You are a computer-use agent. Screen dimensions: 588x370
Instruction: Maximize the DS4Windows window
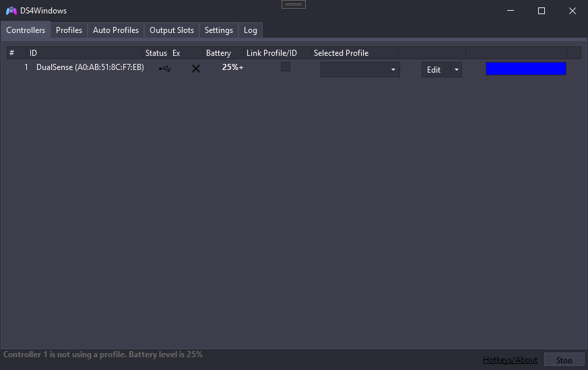(541, 11)
